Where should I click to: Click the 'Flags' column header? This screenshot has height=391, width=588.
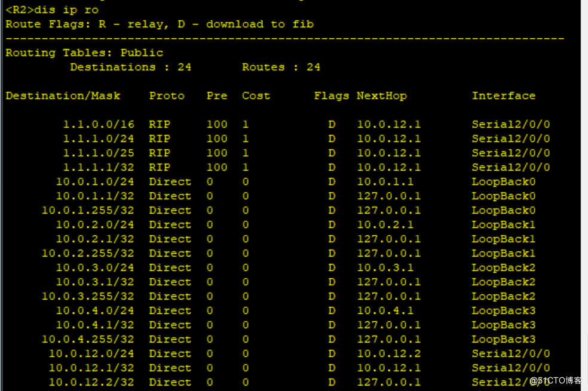pos(332,96)
